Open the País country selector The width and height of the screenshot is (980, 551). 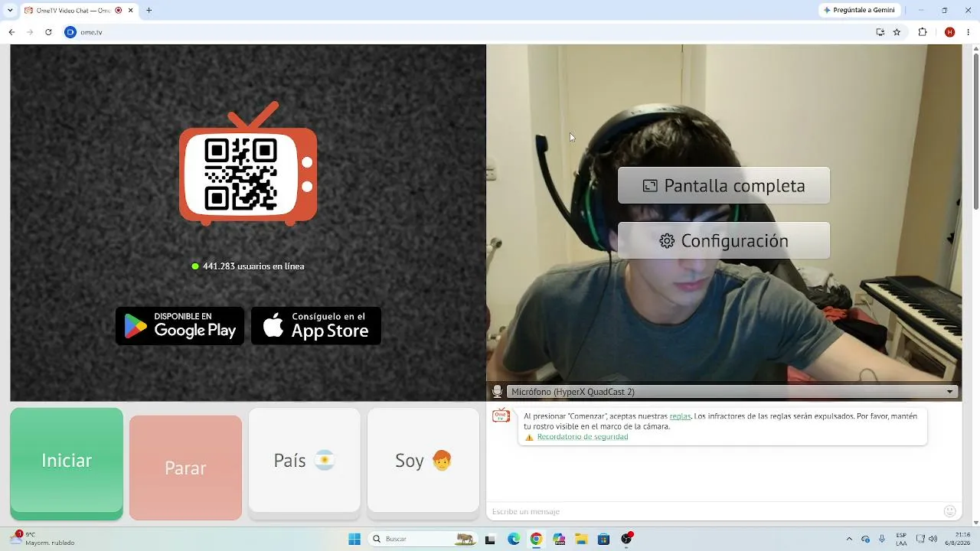(305, 461)
